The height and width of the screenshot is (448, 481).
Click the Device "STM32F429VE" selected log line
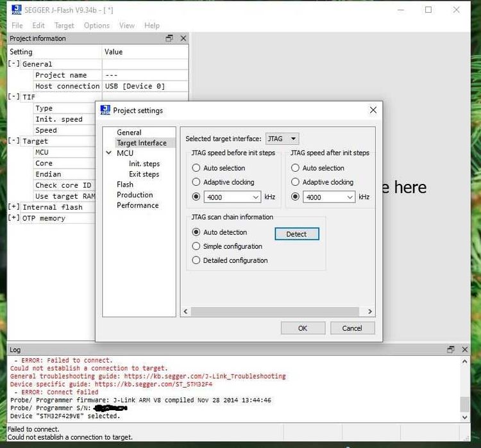65,416
